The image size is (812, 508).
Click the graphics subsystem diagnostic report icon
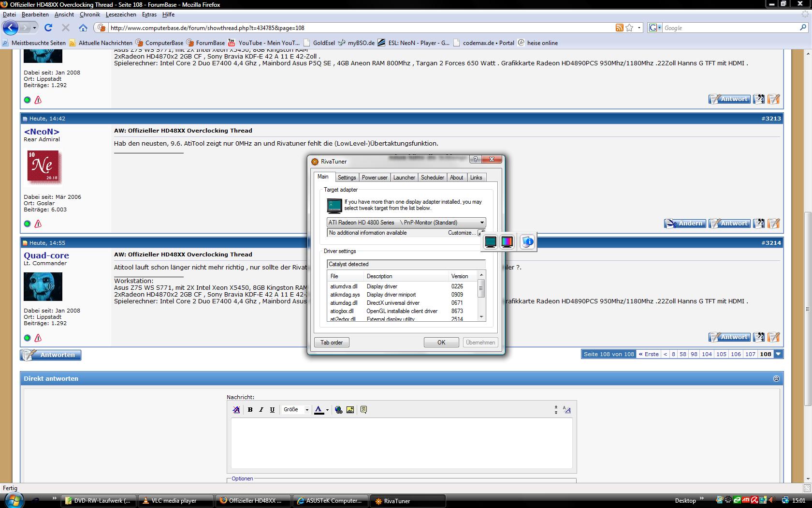pyautogui.click(x=527, y=241)
